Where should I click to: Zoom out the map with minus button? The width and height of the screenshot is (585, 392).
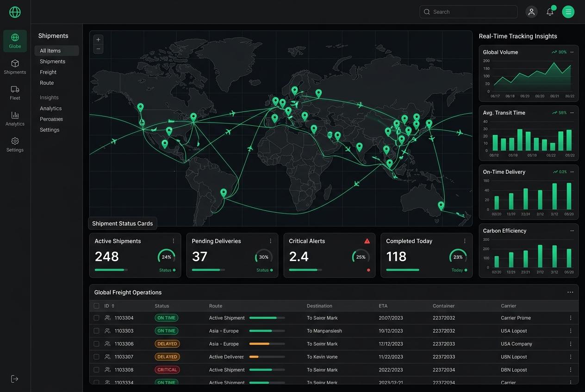[98, 49]
